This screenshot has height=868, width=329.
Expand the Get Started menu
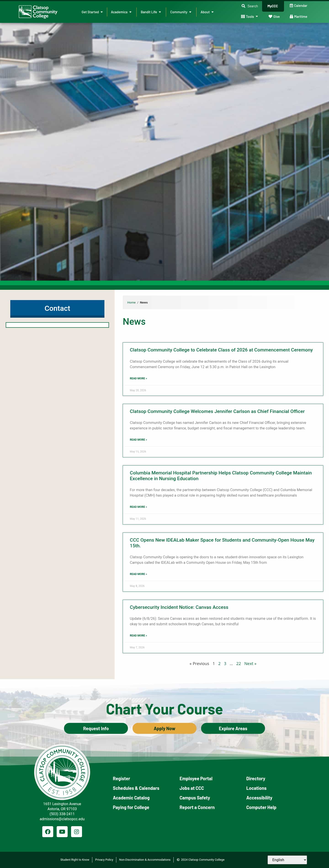(x=92, y=12)
